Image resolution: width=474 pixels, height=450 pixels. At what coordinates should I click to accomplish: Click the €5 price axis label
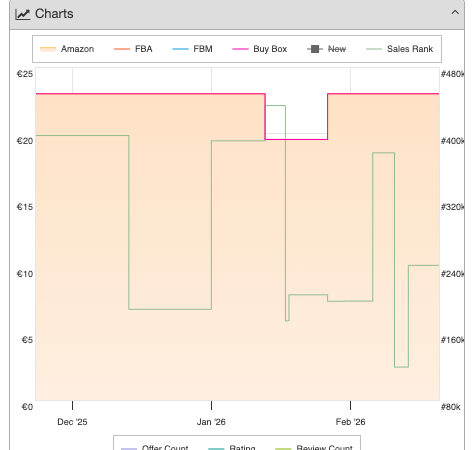click(x=27, y=340)
